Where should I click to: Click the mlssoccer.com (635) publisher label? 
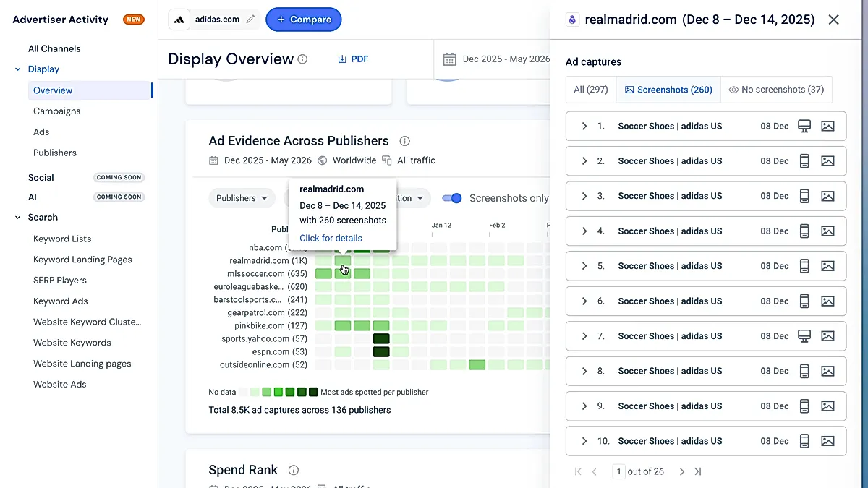(268, 274)
